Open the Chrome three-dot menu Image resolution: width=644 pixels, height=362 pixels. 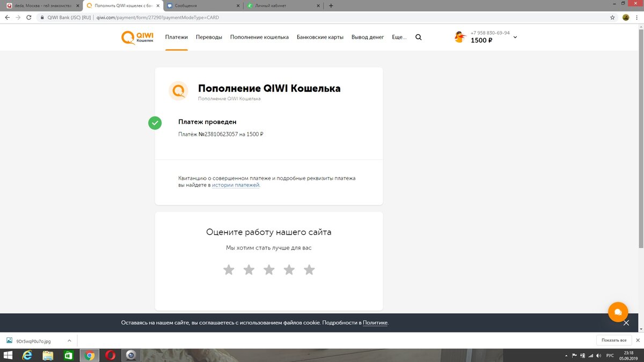tap(637, 17)
